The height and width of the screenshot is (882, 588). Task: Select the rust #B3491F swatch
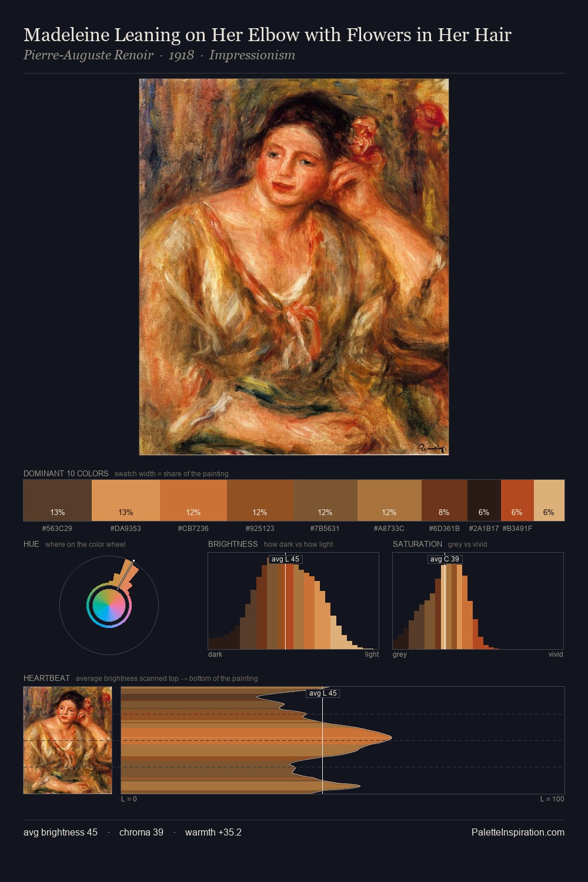[517, 500]
